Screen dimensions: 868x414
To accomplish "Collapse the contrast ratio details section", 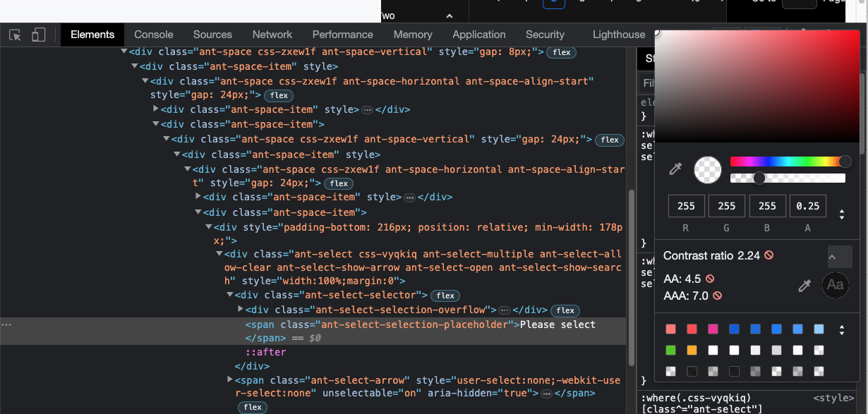I will (x=839, y=256).
